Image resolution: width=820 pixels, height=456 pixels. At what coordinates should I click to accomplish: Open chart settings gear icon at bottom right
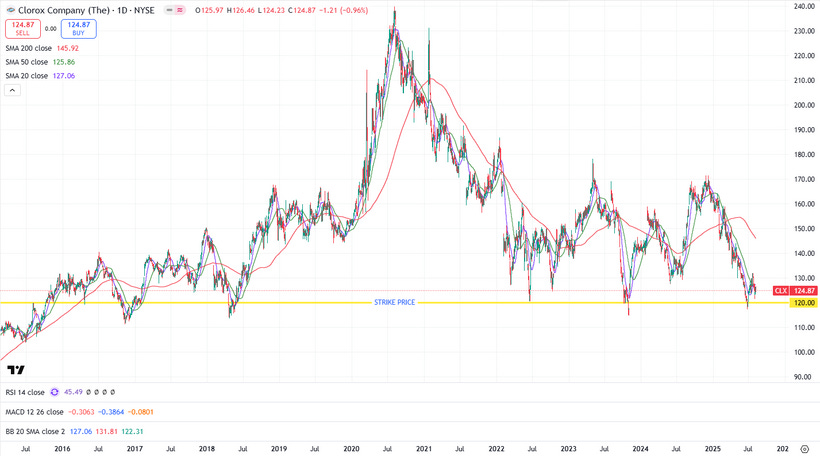804,449
